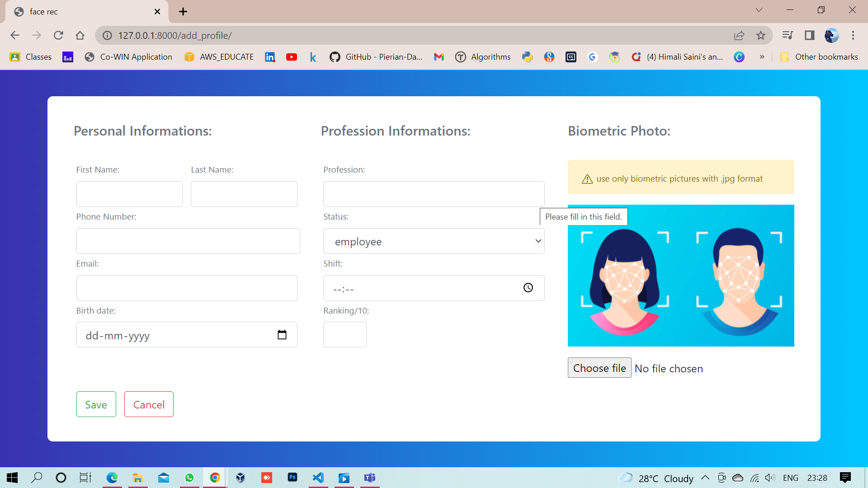Viewport: 868px width, 488px height.
Task: Open the YouTube bookmark
Action: (292, 57)
